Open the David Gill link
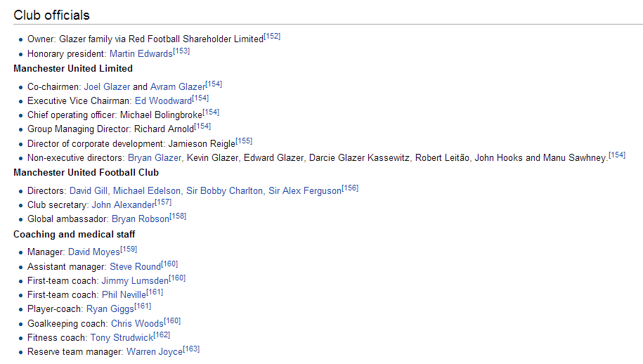This screenshot has width=643, height=364. tap(89, 191)
